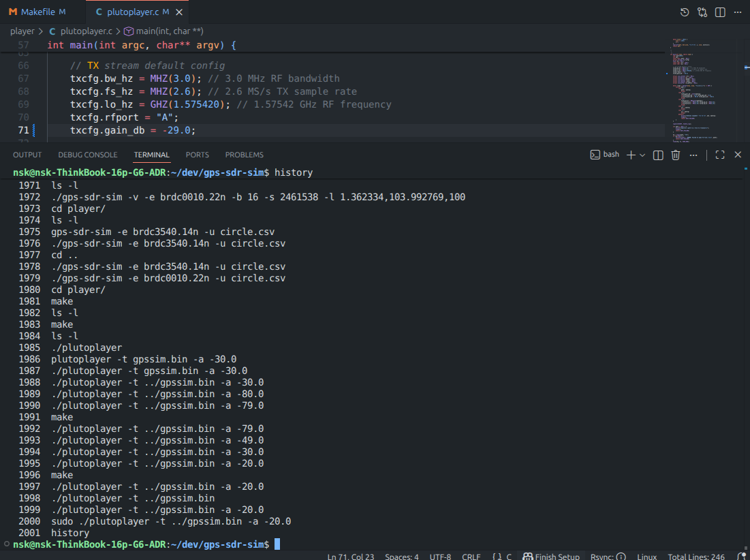Click history line 1973 'cd player/'
750x560 pixels.
coord(78,208)
